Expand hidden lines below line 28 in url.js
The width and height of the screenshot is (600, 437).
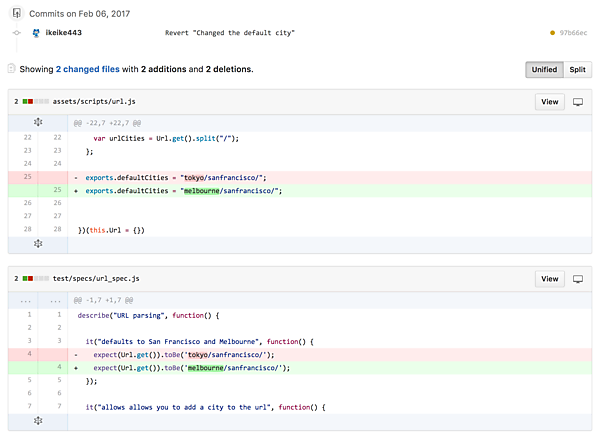click(38, 243)
